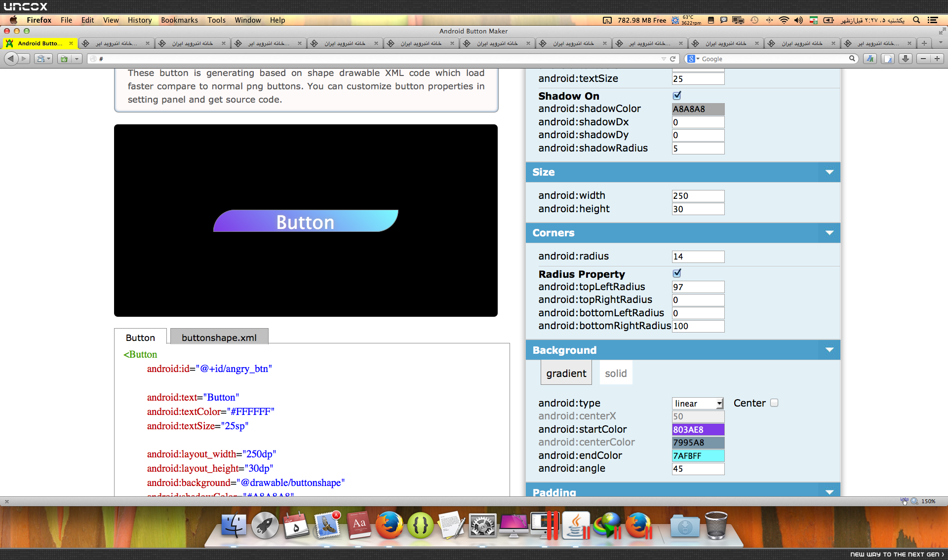Launch Launchpad rocket icon in dock
948x560 pixels.
(265, 525)
